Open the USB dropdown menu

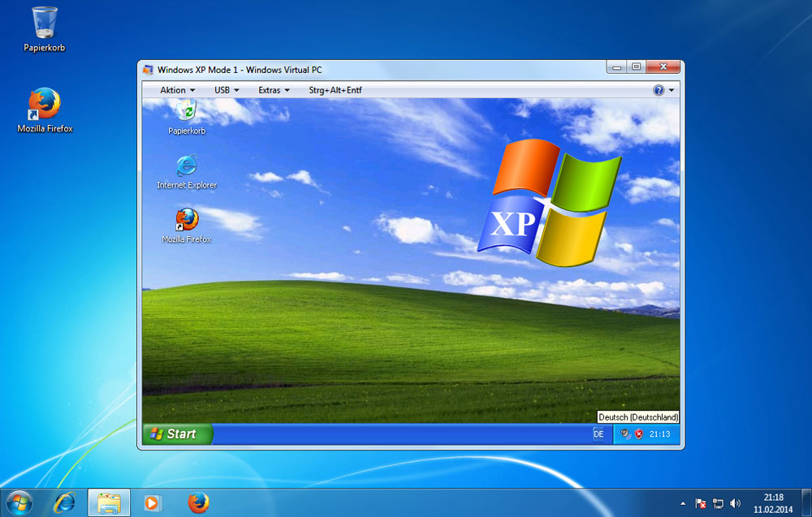coord(227,90)
